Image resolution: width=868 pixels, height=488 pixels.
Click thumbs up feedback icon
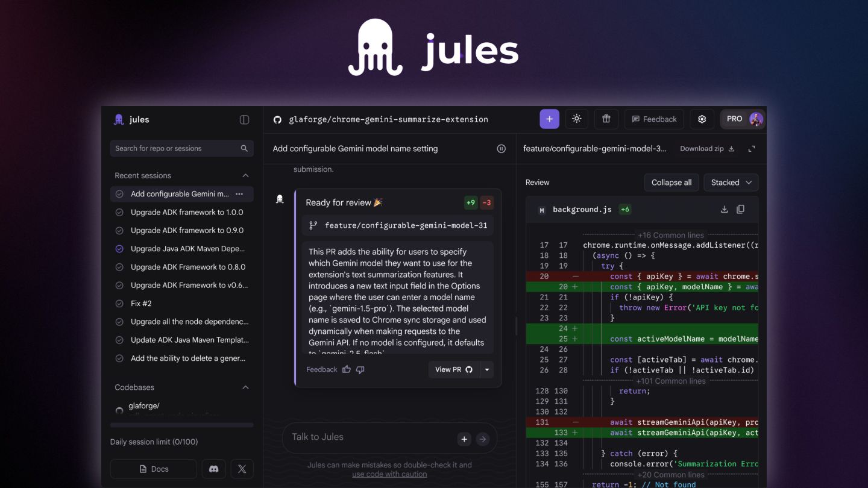[347, 369]
